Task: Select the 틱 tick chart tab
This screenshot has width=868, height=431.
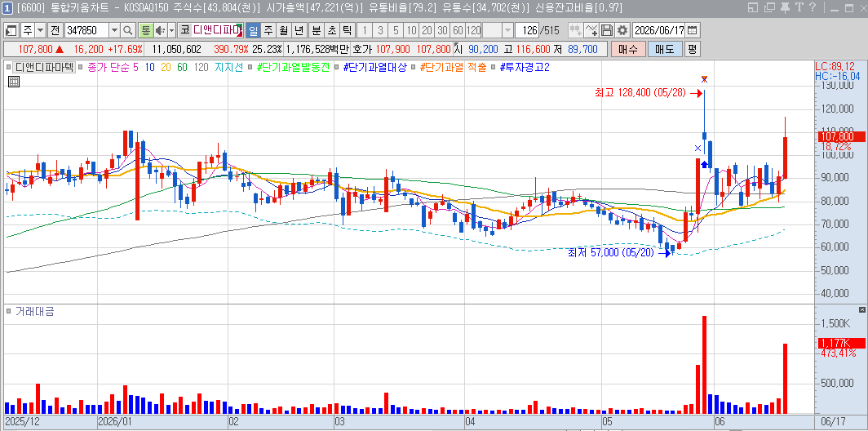Action: (x=347, y=30)
